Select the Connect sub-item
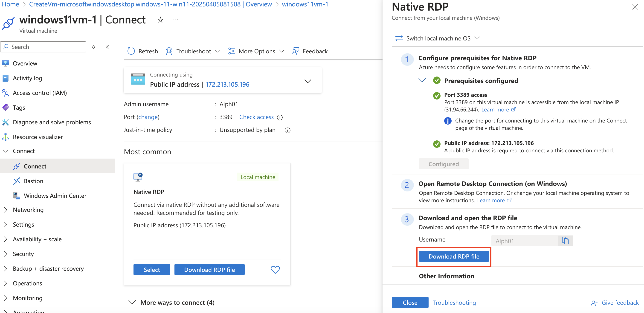The width and height of the screenshot is (644, 313). [57, 166]
